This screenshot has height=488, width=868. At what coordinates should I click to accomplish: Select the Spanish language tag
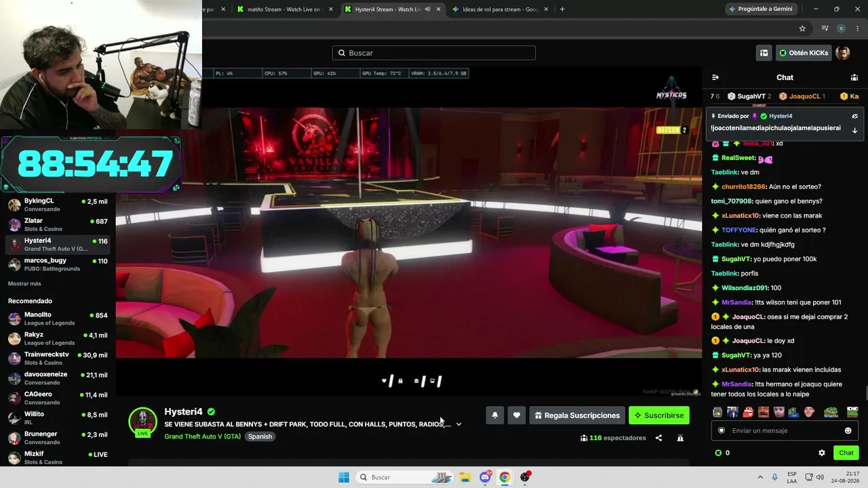pyautogui.click(x=260, y=436)
